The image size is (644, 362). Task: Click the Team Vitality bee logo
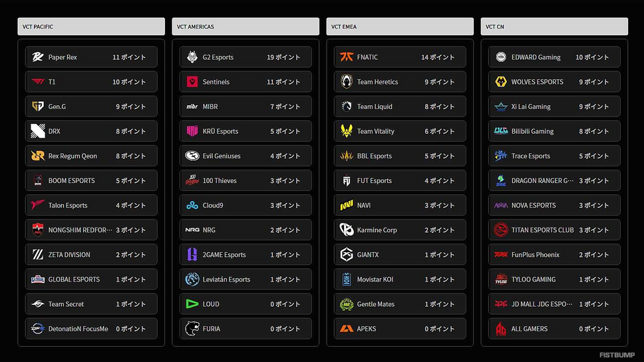(x=347, y=131)
